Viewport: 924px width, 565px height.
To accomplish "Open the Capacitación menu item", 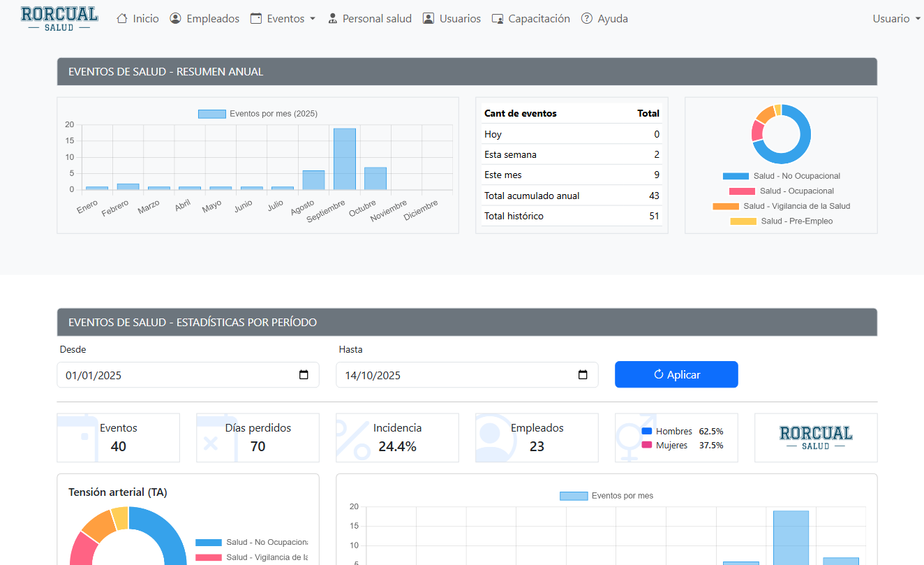I will tap(538, 19).
